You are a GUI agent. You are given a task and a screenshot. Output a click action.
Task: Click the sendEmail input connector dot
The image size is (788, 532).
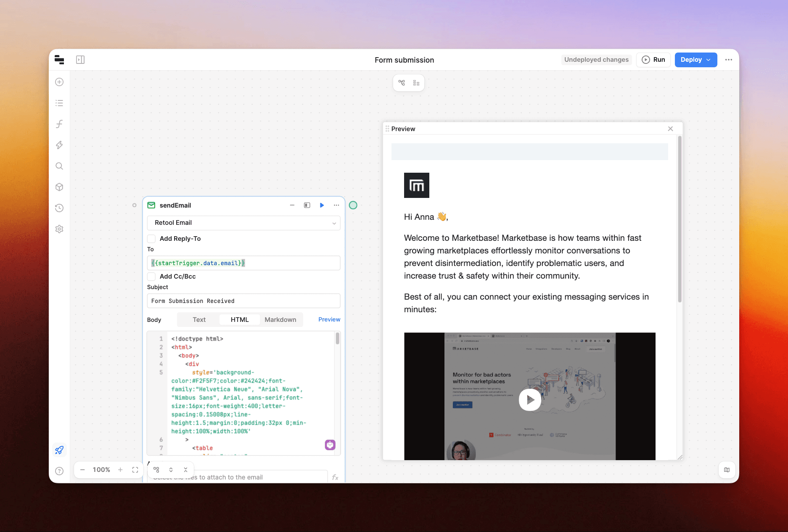(134, 205)
